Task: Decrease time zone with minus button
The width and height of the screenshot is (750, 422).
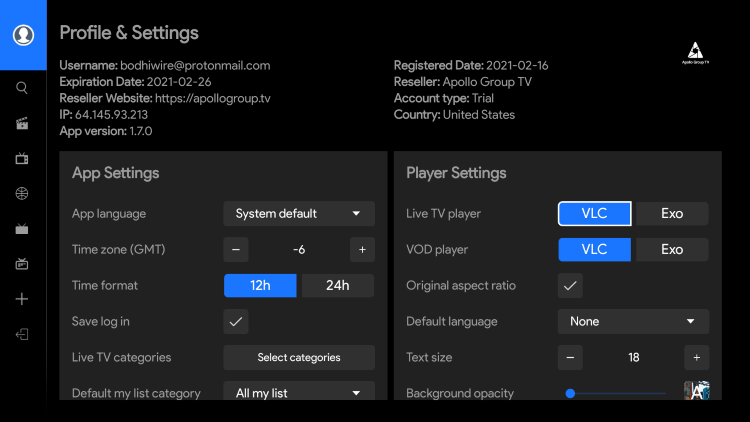Action: 236,250
